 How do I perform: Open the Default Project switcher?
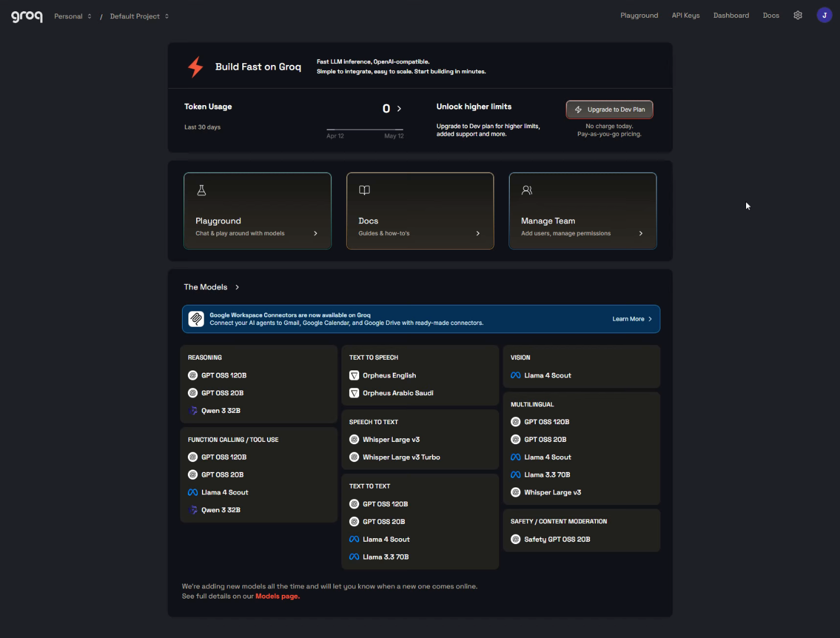[x=139, y=16]
